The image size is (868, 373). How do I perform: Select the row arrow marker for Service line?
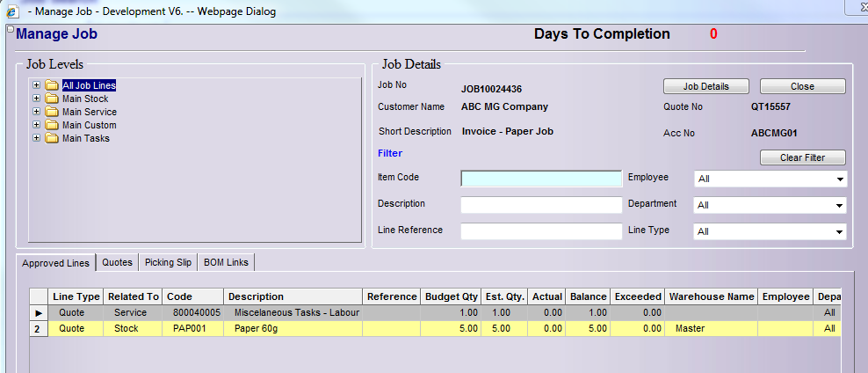click(39, 312)
